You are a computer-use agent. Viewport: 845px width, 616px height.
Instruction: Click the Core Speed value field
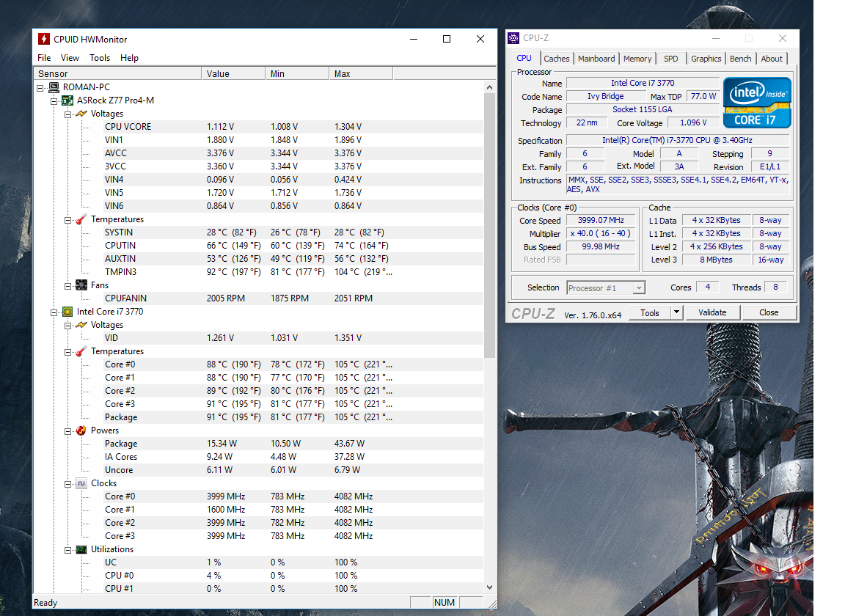click(600, 221)
